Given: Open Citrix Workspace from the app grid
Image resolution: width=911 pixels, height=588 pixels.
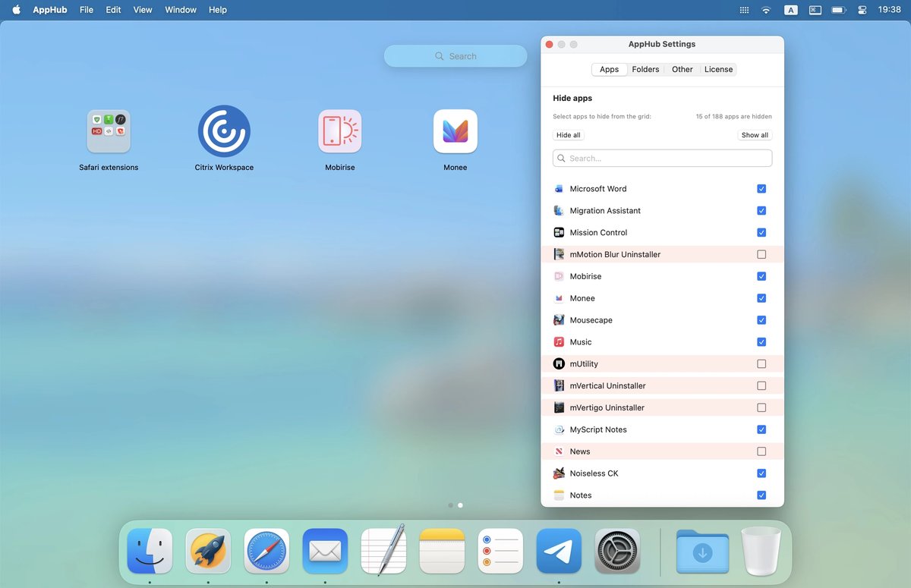Looking at the screenshot, I should point(224,130).
